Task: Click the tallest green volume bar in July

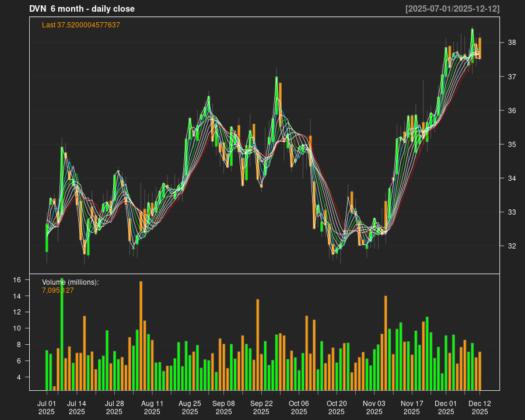Action: (x=62, y=334)
